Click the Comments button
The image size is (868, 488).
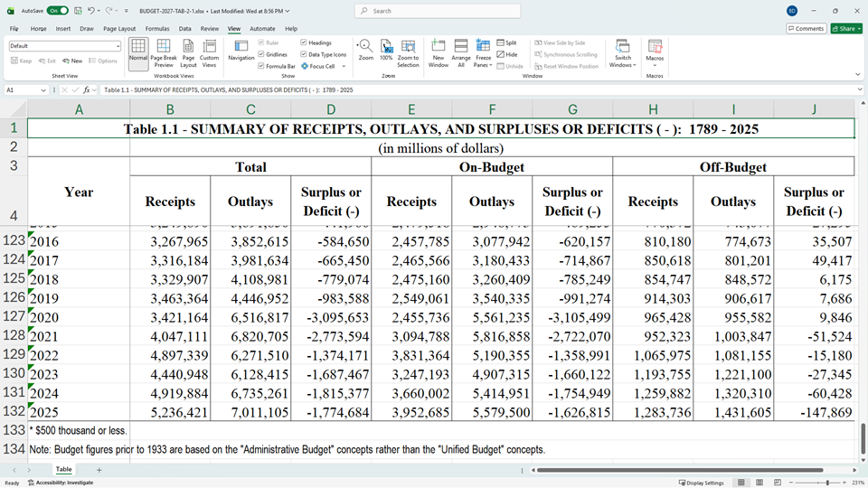point(806,29)
